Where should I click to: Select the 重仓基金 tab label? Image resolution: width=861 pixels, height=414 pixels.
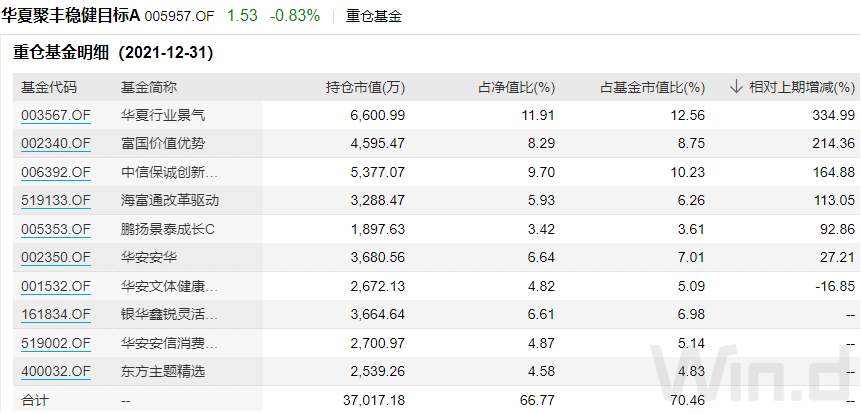click(x=374, y=16)
